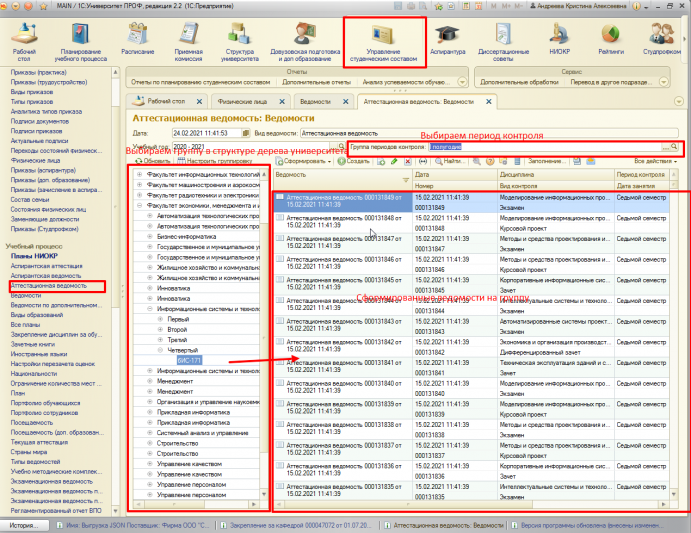The image size is (691, 533).
Task: Click the Учебный год input field
Action: [251, 146]
